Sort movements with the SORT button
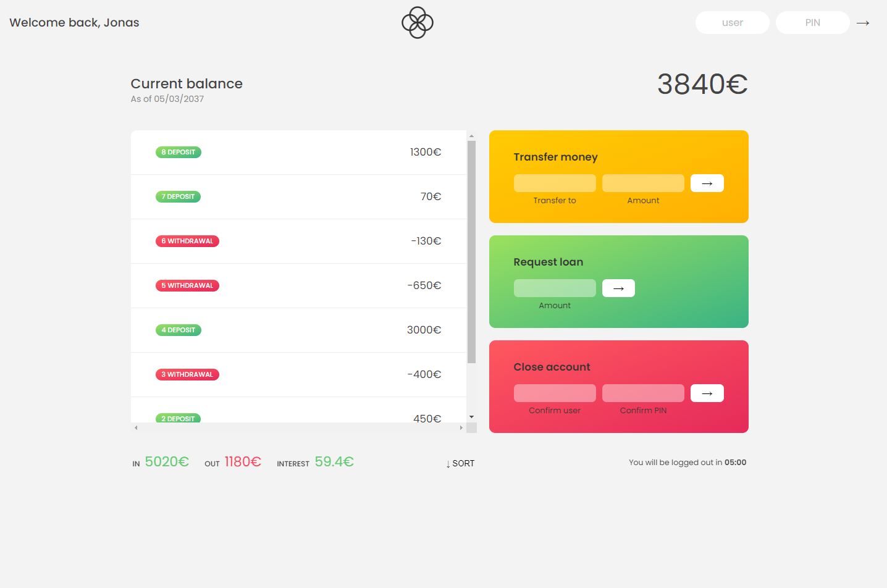The height and width of the screenshot is (588, 887). tap(460, 463)
